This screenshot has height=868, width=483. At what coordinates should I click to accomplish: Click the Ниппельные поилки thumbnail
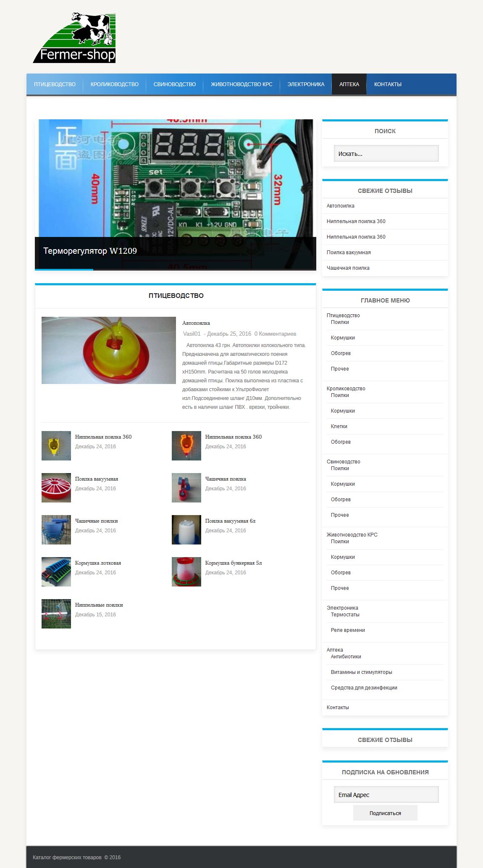[x=56, y=614]
